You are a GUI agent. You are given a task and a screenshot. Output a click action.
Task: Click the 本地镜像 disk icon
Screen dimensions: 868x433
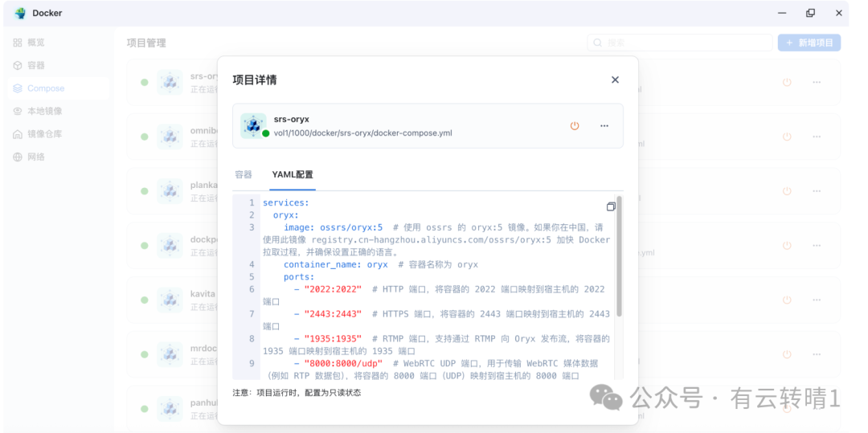18,111
